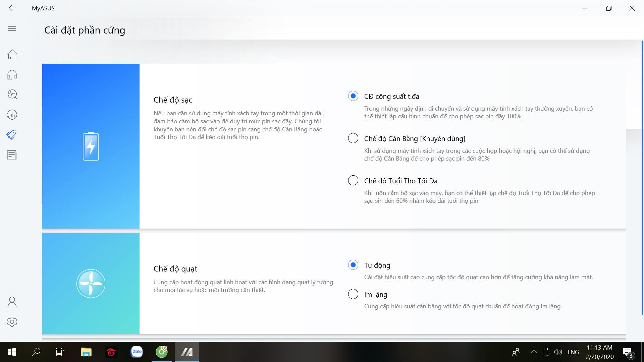Switch ENG input language indicator

(x=573, y=352)
